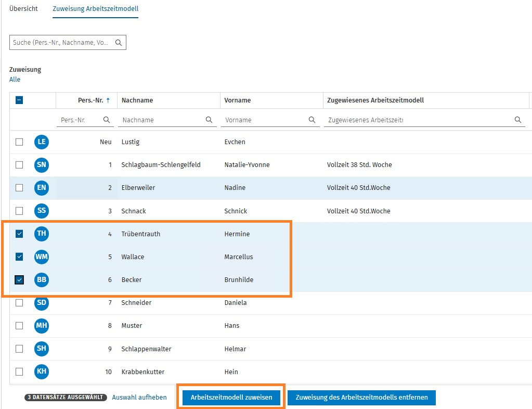The height and width of the screenshot is (409, 532).
Task: Uncheck the box for Hermine Trübentrauth
Action: pyautogui.click(x=19, y=234)
